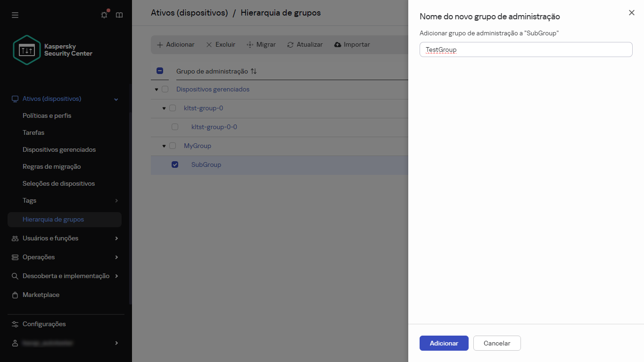Open the help documentation icon
Image resolution: width=644 pixels, height=362 pixels.
pos(119,15)
